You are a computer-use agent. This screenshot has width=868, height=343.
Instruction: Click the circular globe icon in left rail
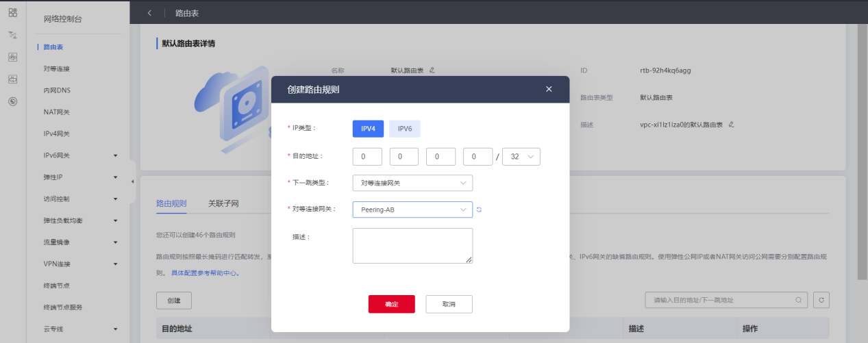click(12, 101)
